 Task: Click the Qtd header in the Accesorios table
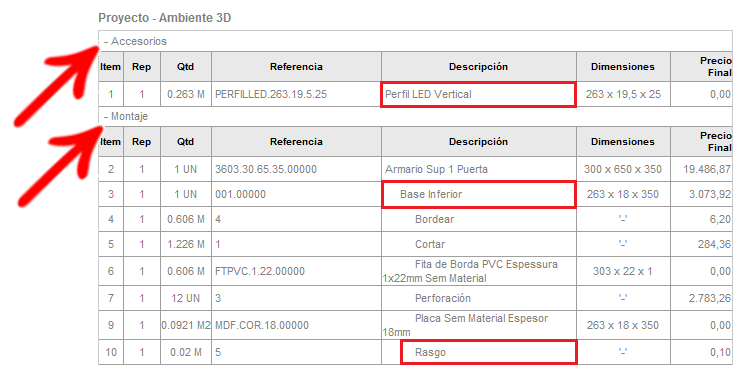pos(185,67)
